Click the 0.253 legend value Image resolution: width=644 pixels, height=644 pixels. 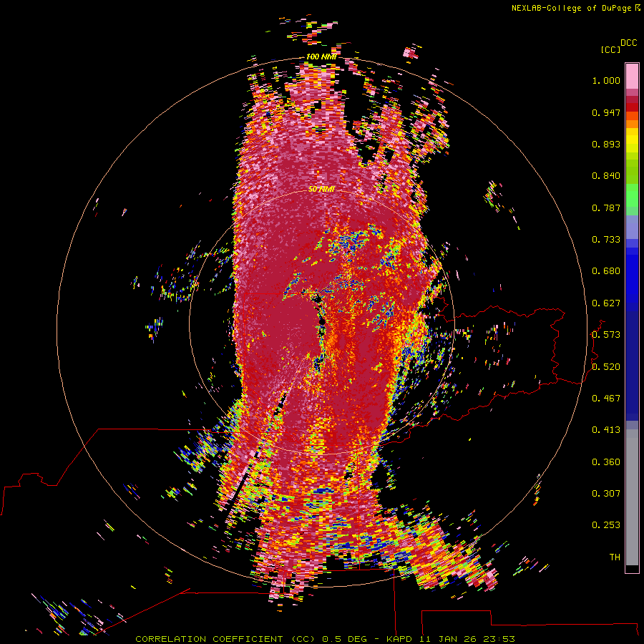(x=606, y=525)
